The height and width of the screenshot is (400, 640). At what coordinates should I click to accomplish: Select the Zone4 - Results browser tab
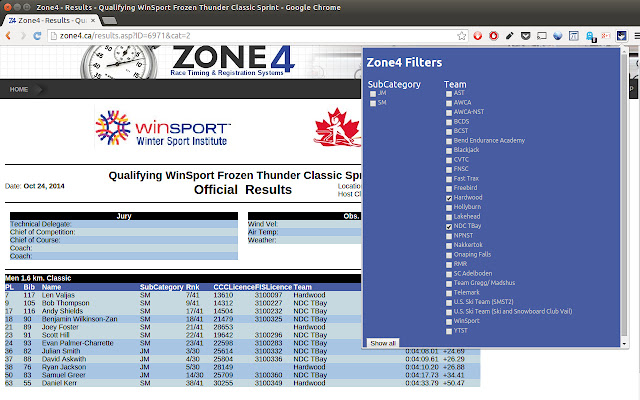(x=51, y=20)
